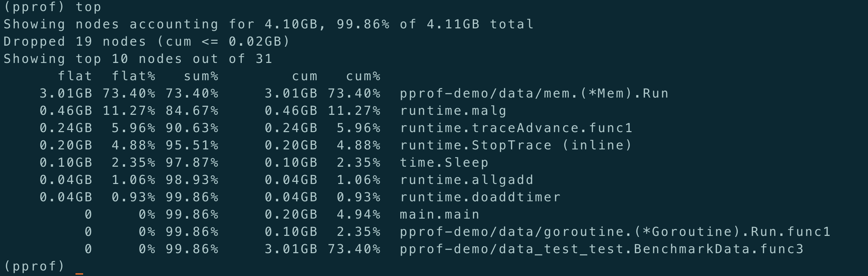This screenshot has height=276, width=868.
Task: Click the flat column header
Action: (x=75, y=76)
